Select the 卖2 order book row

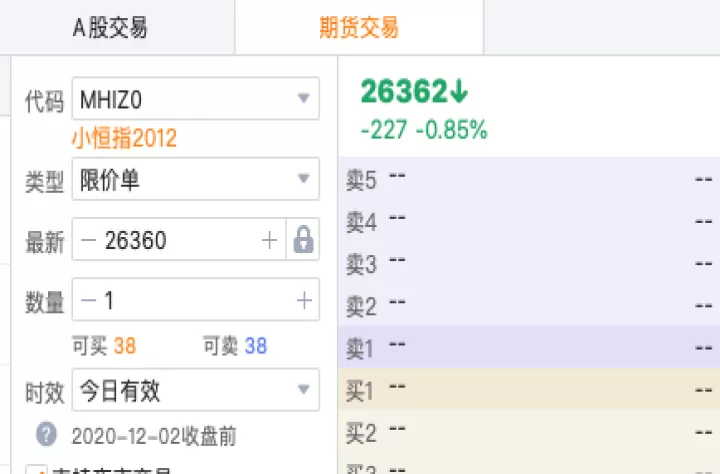(x=529, y=305)
